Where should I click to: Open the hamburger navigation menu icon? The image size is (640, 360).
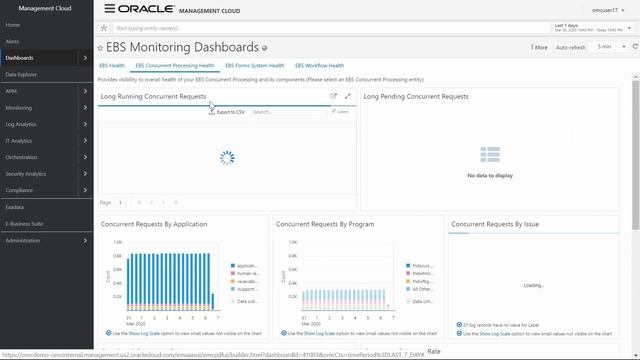coord(109,9)
